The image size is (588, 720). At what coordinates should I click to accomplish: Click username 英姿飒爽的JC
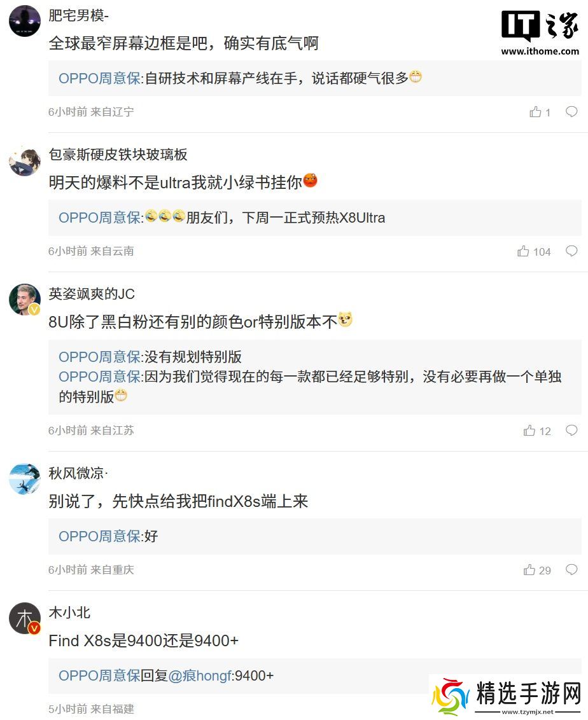92,294
